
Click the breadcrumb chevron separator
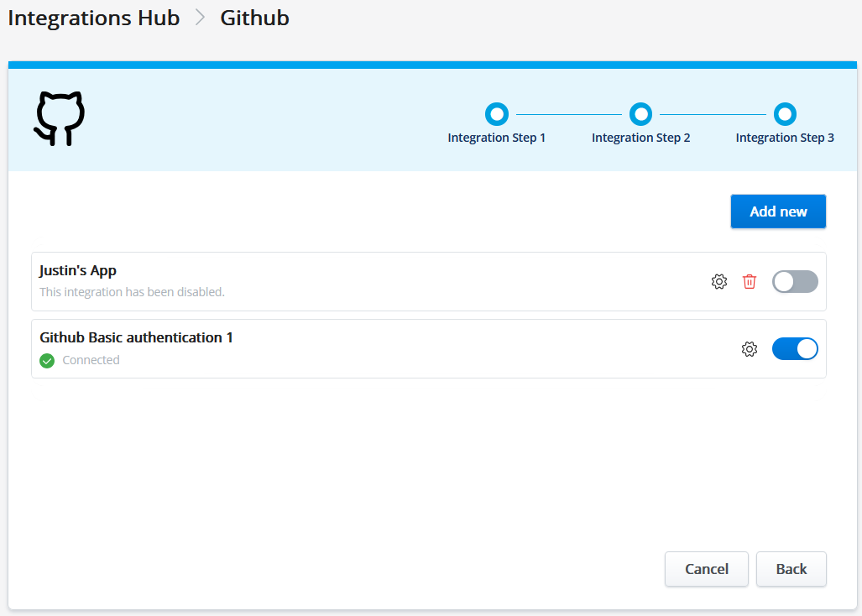click(x=200, y=18)
